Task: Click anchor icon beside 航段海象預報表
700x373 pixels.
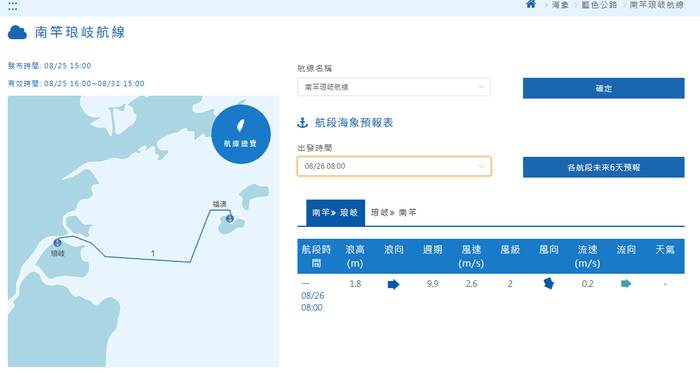Action: click(x=303, y=123)
